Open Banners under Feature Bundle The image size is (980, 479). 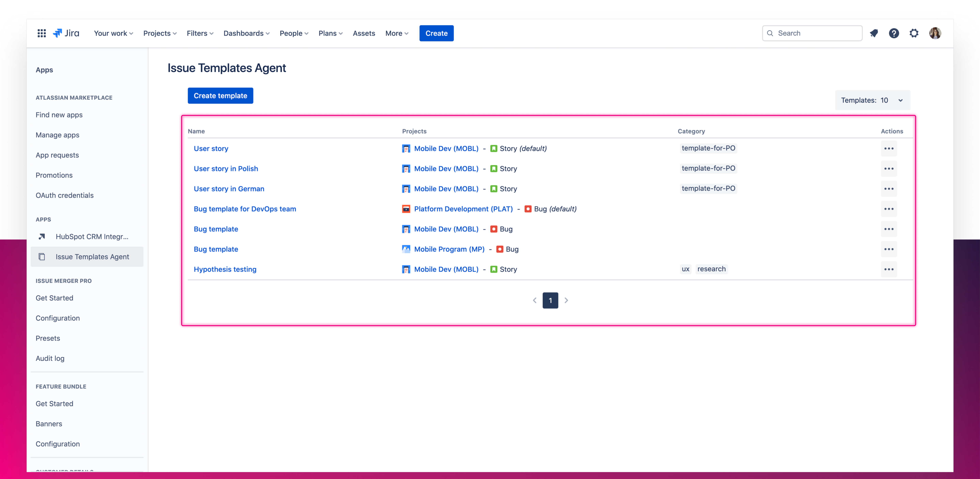tap(49, 424)
